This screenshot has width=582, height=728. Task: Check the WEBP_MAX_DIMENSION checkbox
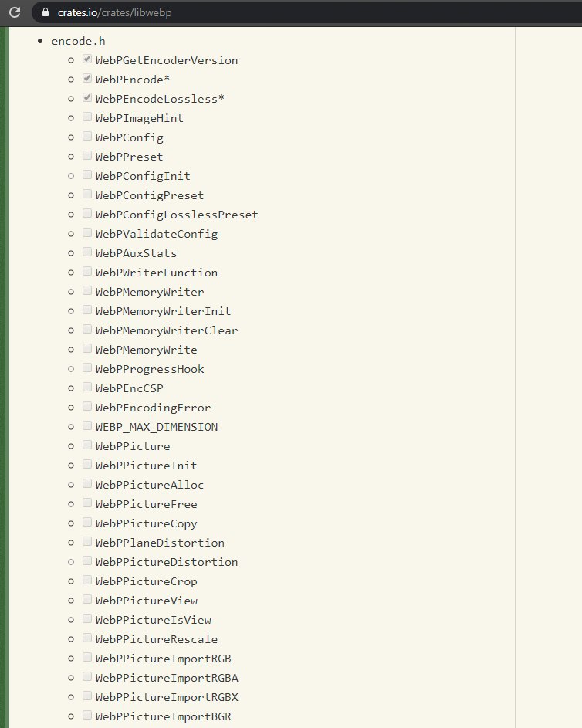87,425
